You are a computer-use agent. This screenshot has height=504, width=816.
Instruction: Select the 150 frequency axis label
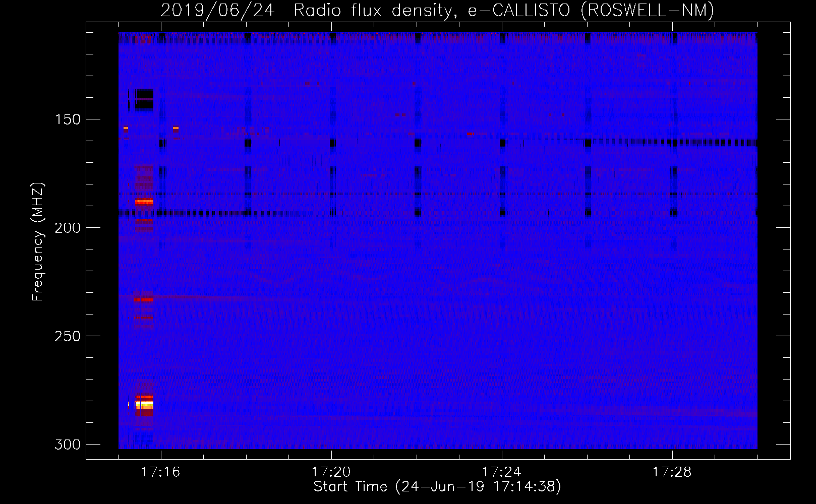pos(67,119)
